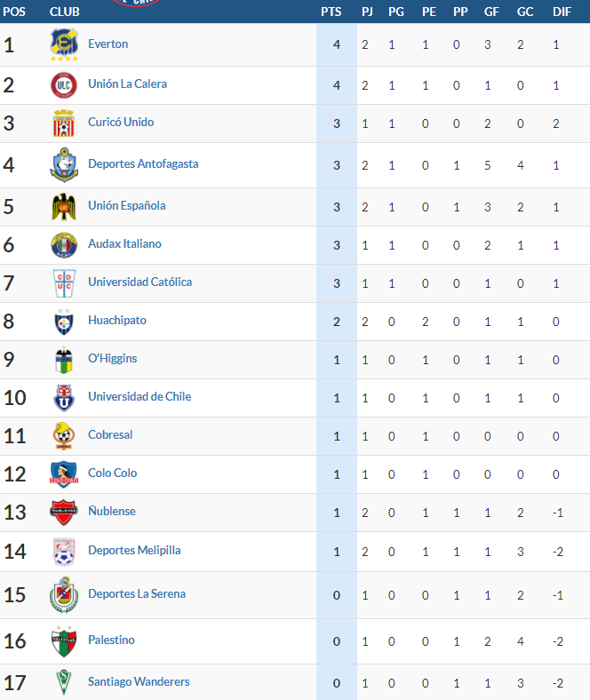Click the Colo Colo crest icon
This screenshot has height=700, width=590.
(64, 474)
